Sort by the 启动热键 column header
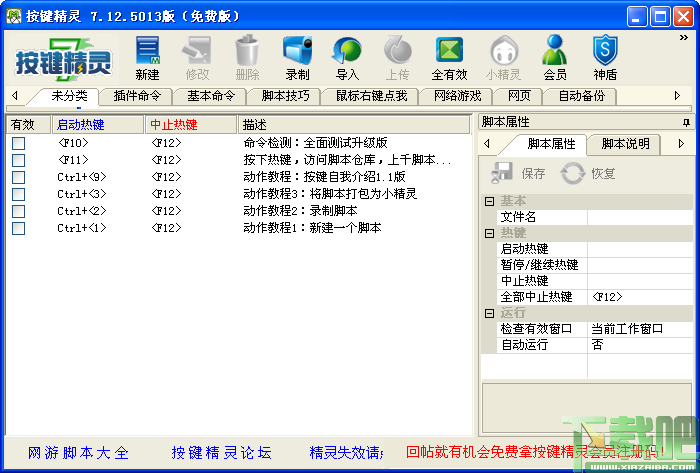Screen dimensions: 700x473 (x=98, y=124)
